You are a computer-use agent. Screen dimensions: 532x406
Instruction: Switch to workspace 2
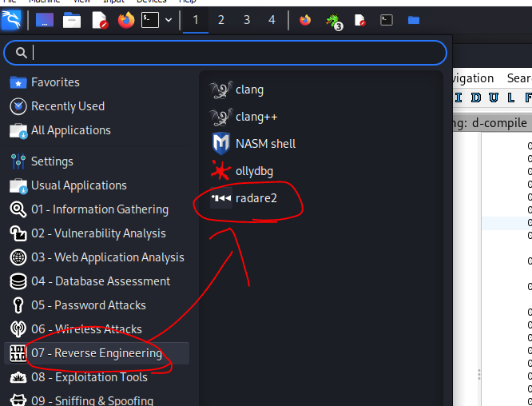coord(221,20)
